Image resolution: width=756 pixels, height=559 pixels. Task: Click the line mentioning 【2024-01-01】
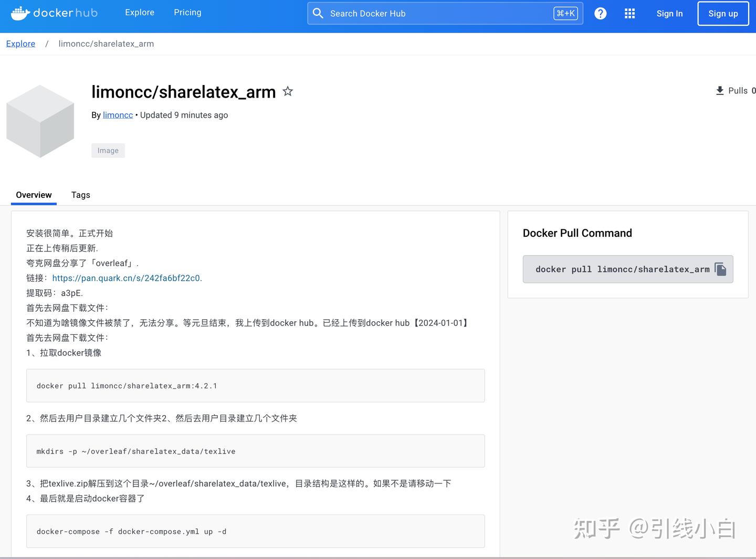(248, 323)
